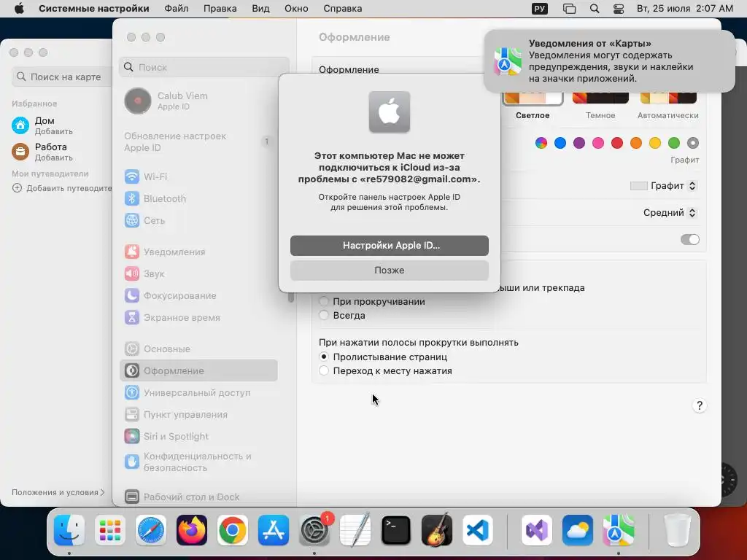
Task: Open the Средний sidebar size dropdown
Action: [x=670, y=213]
